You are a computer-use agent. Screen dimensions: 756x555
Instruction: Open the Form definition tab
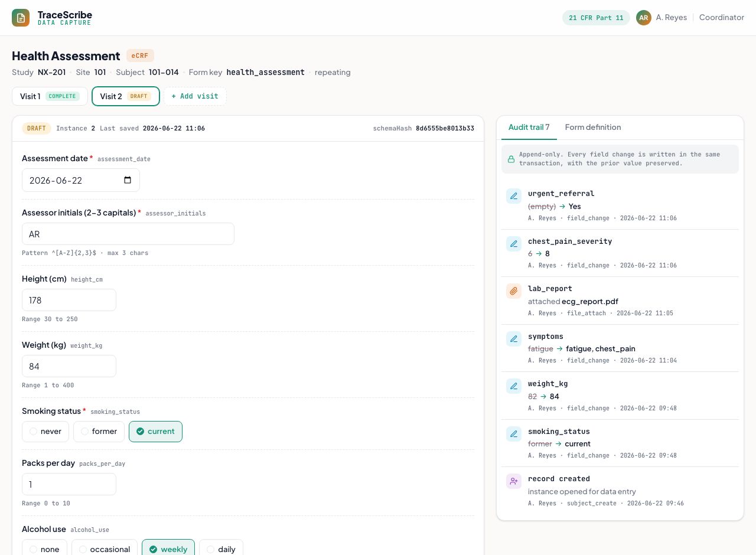(x=593, y=127)
